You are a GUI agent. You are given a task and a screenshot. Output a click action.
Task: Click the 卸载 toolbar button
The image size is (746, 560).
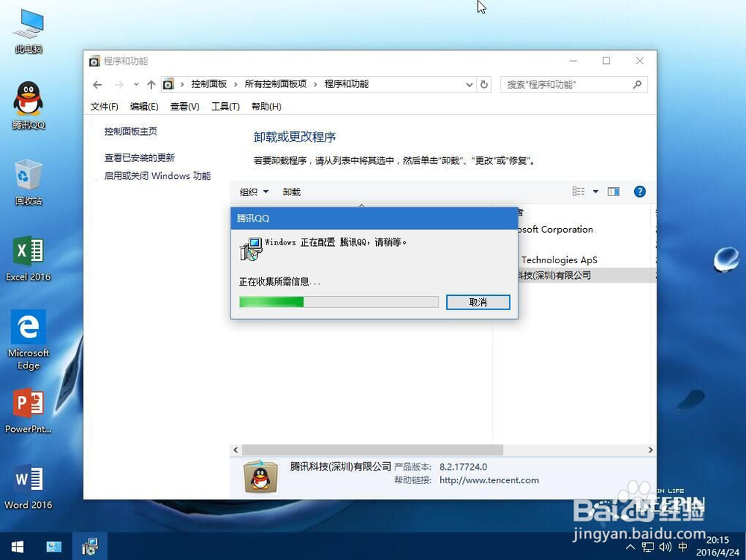pos(292,192)
